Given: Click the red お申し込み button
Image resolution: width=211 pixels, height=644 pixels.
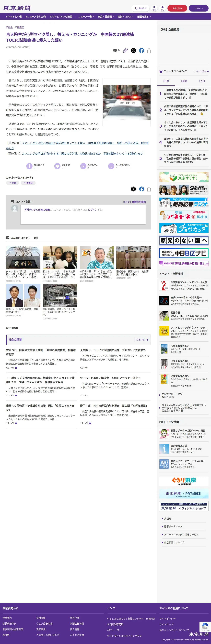Looking at the screenshot, I should tap(177, 8).
